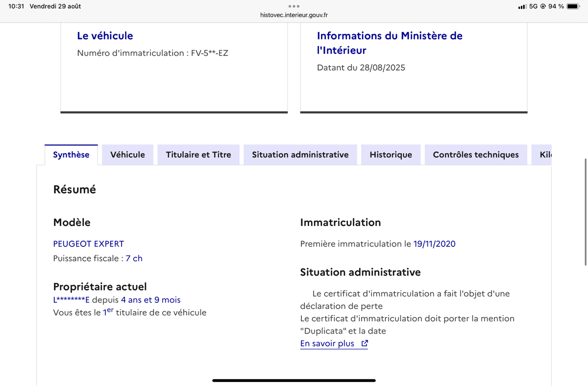588x386 pixels.
Task: Click the FV-5**-EZ registration number line
Action: click(x=152, y=53)
